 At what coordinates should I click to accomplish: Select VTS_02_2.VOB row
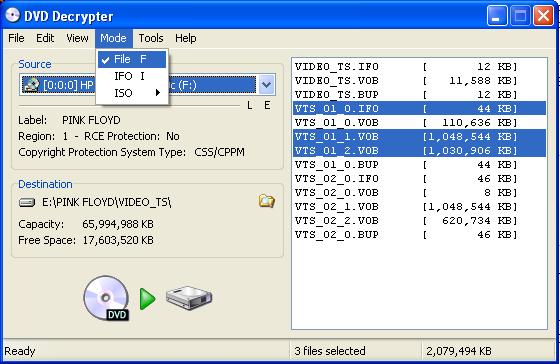point(419,220)
